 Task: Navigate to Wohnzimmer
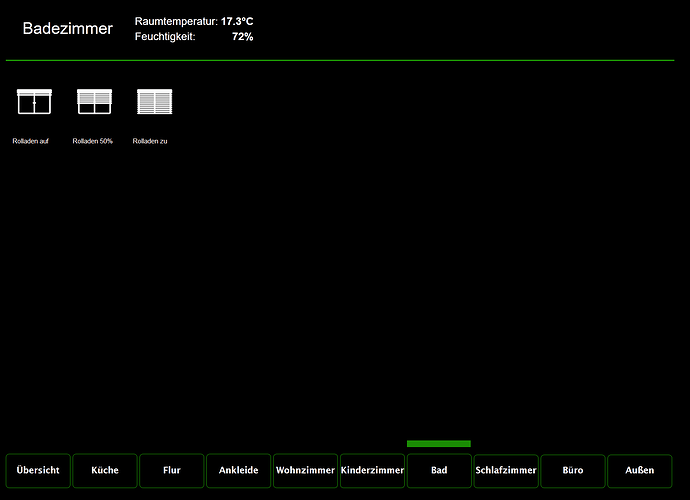[305, 470]
